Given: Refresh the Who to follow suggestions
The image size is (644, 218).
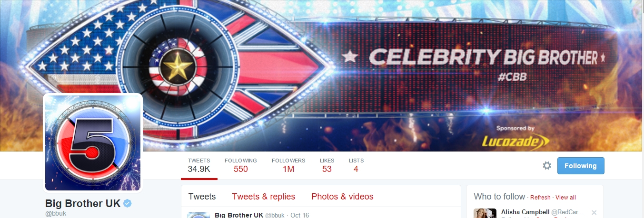Looking at the screenshot, I should (540, 198).
